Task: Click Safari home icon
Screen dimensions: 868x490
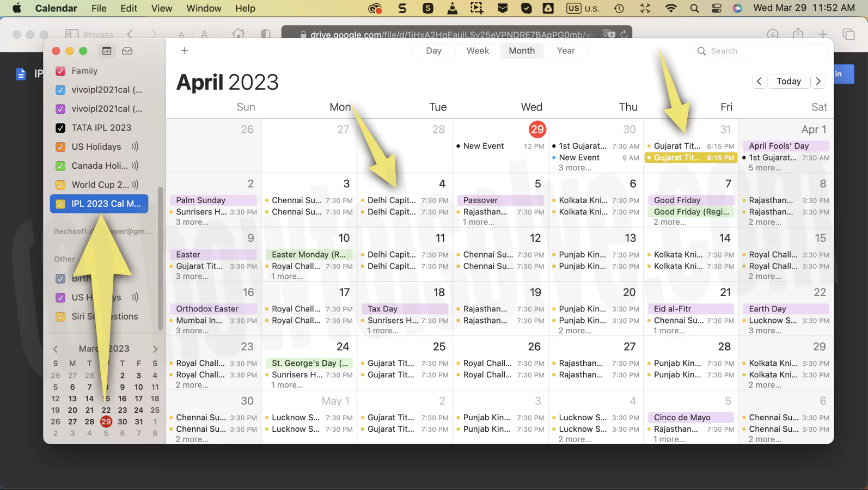Action: point(238,34)
